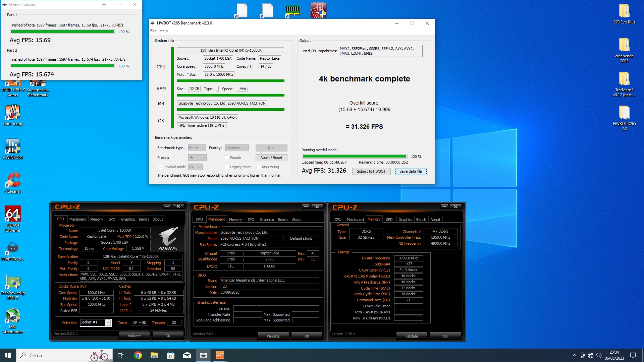Viewport: 644px width, 362px height.
Task: Click the Cerca search box in taskbar
Action: pyautogui.click(x=64, y=355)
